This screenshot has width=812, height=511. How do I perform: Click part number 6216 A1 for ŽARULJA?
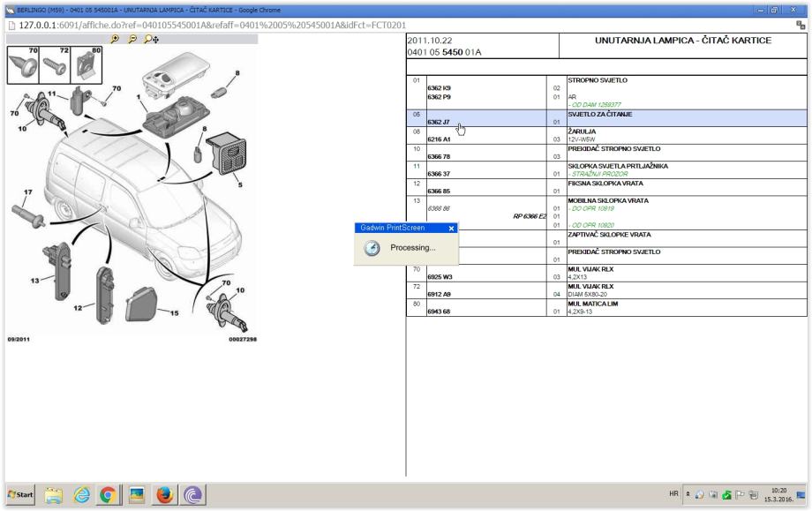[439, 139]
